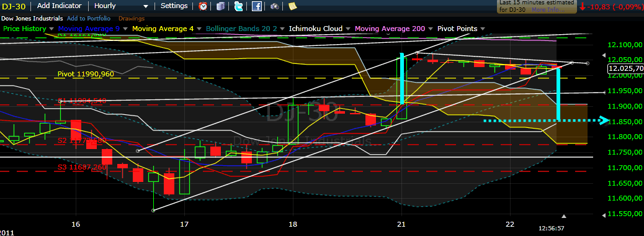This screenshot has width=644, height=236.
Task: Select the Price History indicator label
Action: [x=25, y=29]
